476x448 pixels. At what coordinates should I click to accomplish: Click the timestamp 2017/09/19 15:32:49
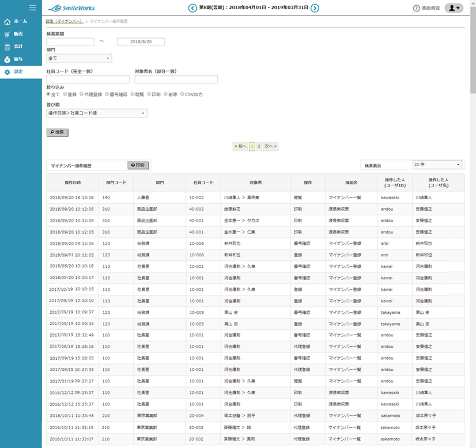click(x=71, y=335)
